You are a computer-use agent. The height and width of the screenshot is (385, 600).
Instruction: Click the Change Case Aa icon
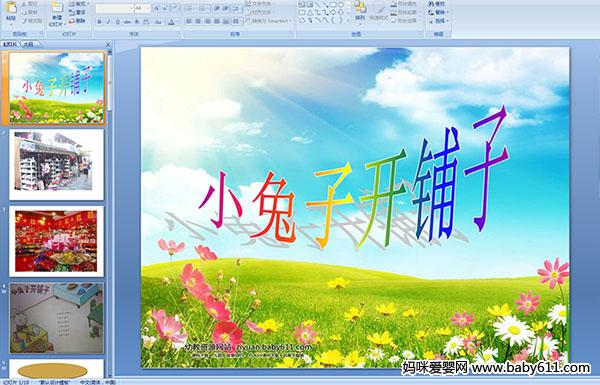click(x=158, y=22)
